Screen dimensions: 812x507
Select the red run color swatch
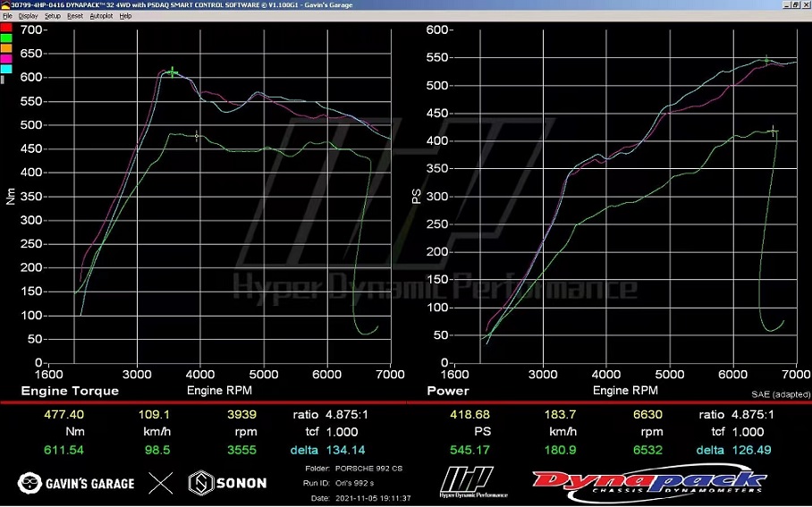[6, 28]
